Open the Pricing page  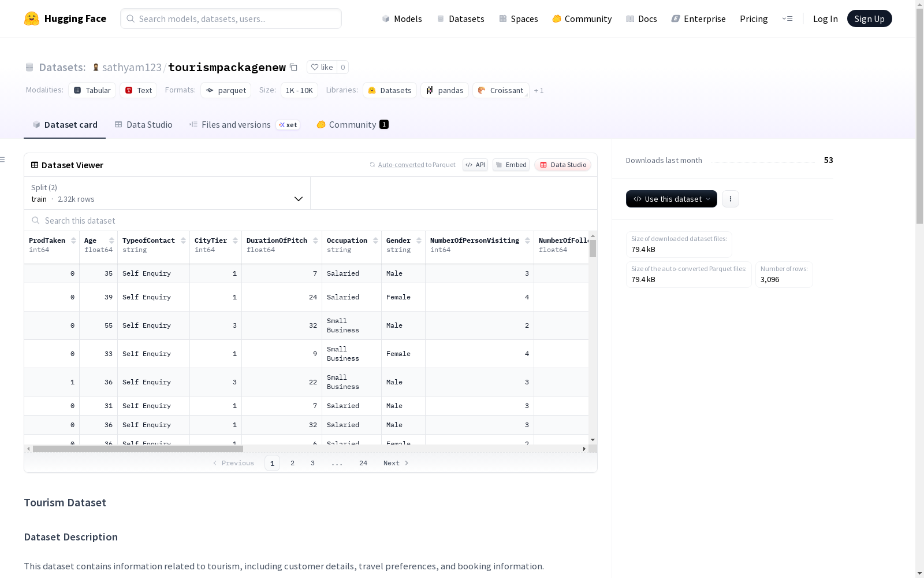click(x=754, y=18)
